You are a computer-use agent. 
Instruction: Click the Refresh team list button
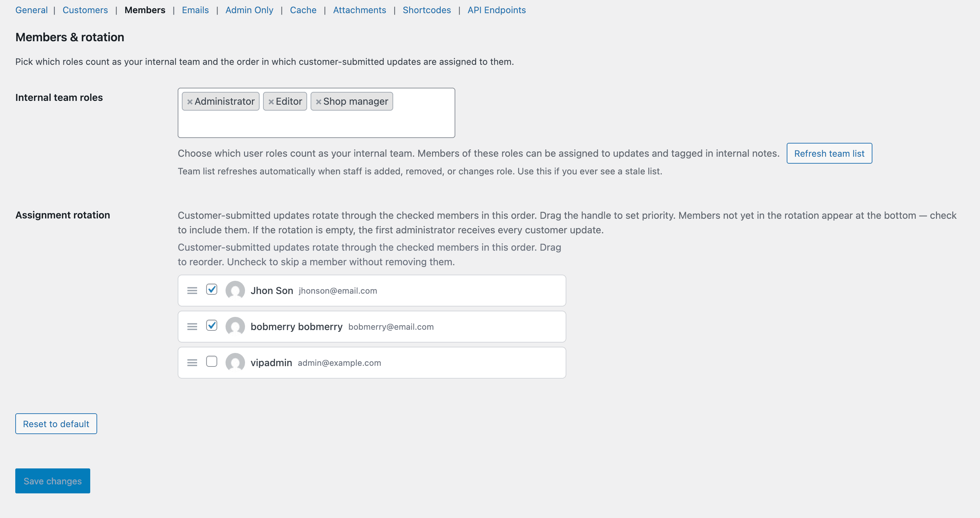coord(829,154)
